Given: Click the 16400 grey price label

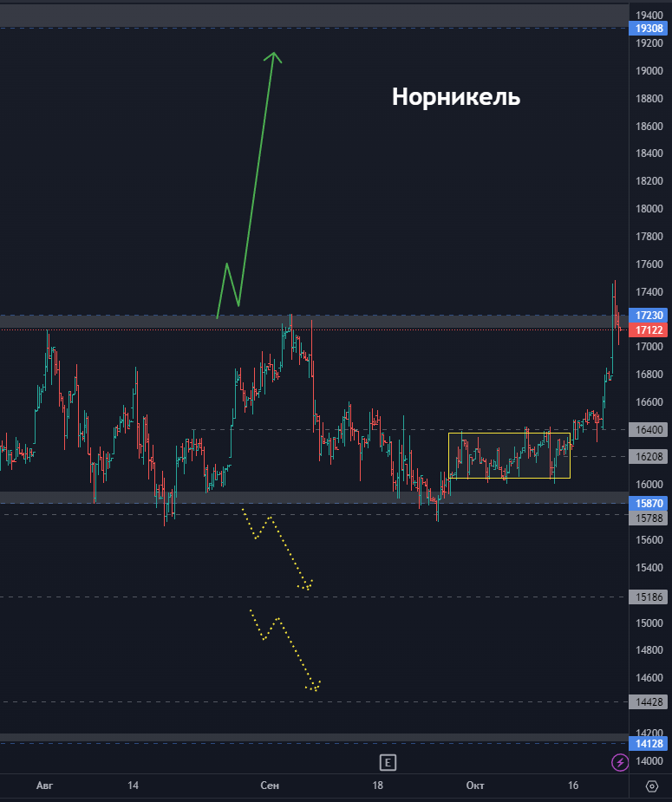Looking at the screenshot, I should pos(649,429).
